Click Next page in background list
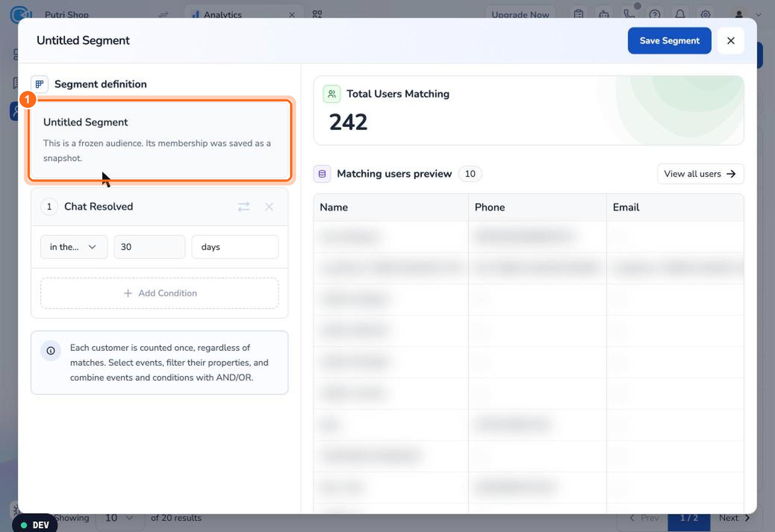 (x=734, y=518)
